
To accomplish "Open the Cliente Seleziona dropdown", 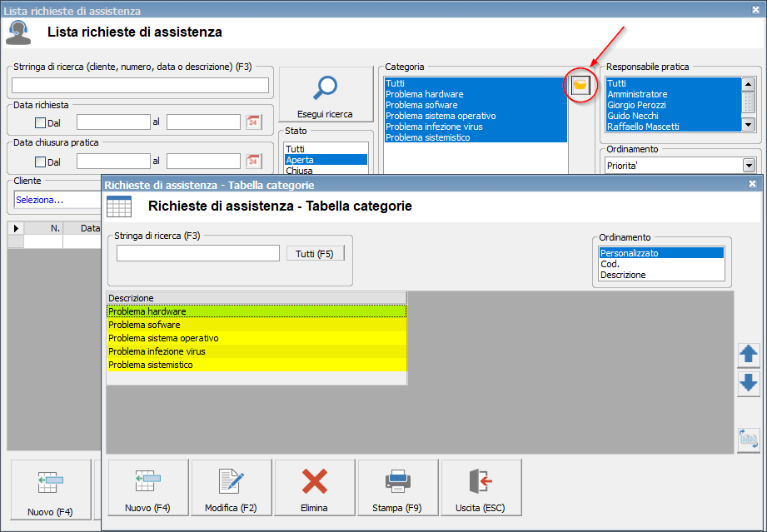I will (54, 200).
